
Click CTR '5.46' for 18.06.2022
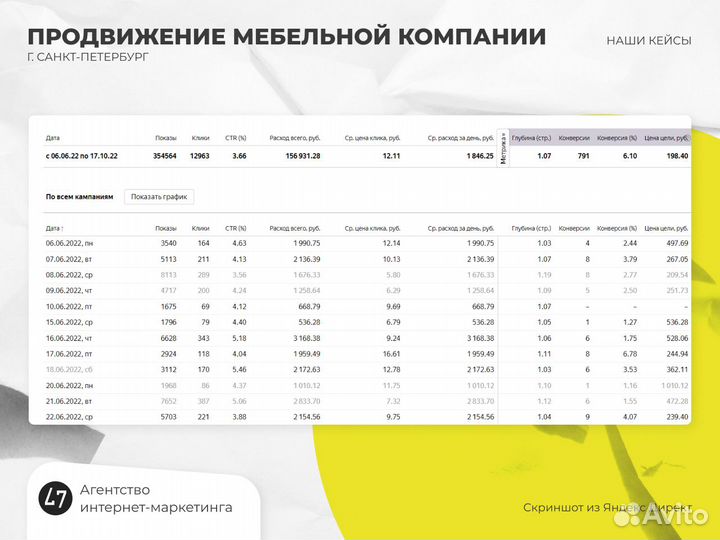pos(239,370)
